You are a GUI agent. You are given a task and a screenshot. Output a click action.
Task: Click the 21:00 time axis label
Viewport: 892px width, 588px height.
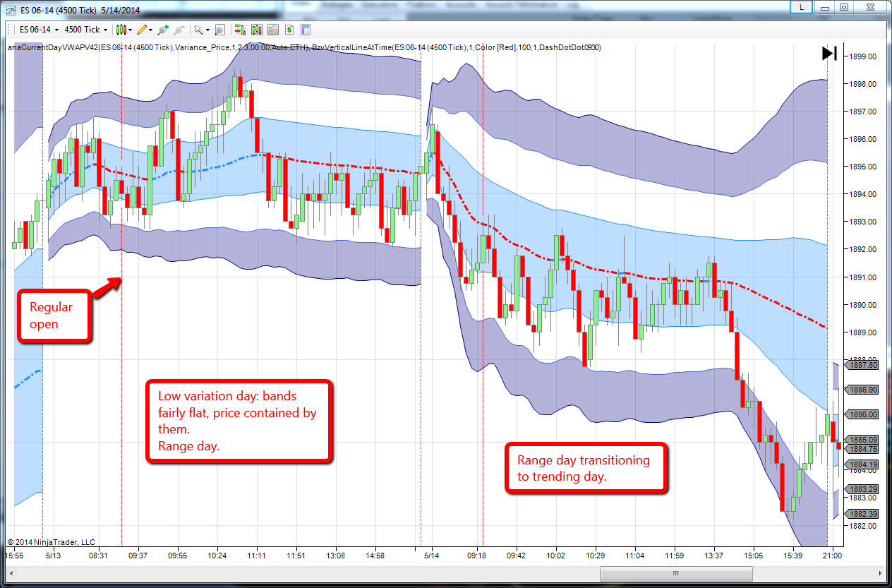click(833, 556)
